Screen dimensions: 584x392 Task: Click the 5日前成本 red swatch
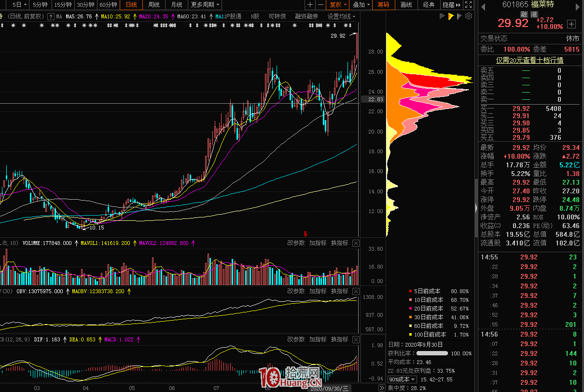411,291
